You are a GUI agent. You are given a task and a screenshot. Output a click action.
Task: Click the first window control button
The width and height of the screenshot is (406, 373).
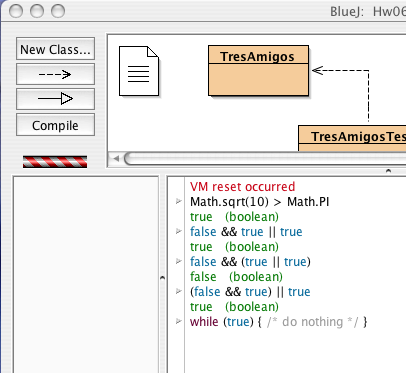(x=16, y=11)
